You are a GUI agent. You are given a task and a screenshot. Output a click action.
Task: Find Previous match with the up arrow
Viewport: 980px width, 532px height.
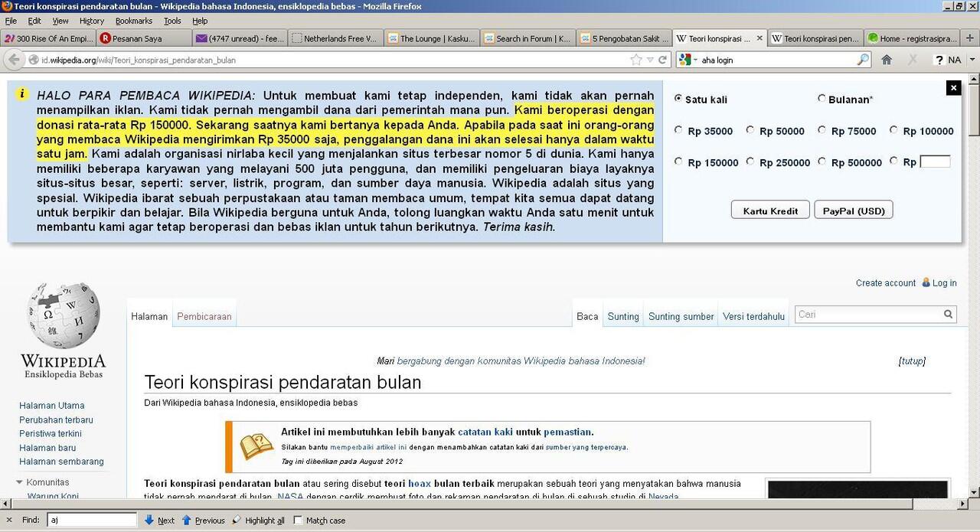[203, 520]
